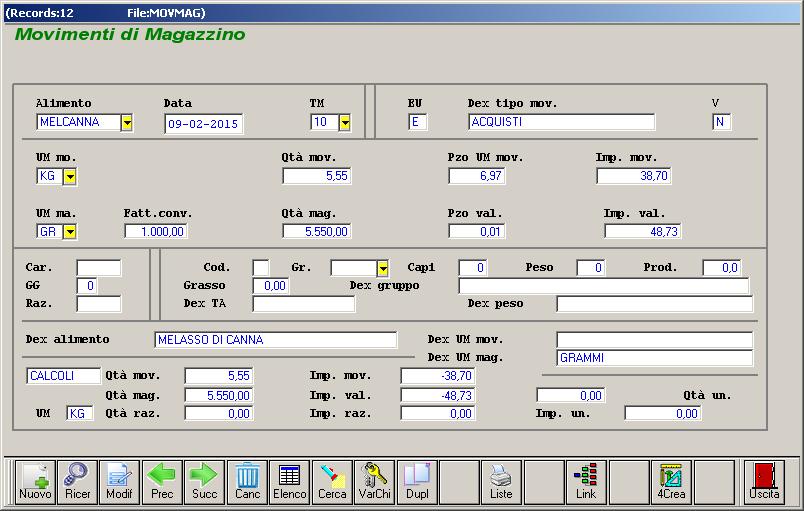Click the Imp. raz. field 0,00

coord(438,414)
